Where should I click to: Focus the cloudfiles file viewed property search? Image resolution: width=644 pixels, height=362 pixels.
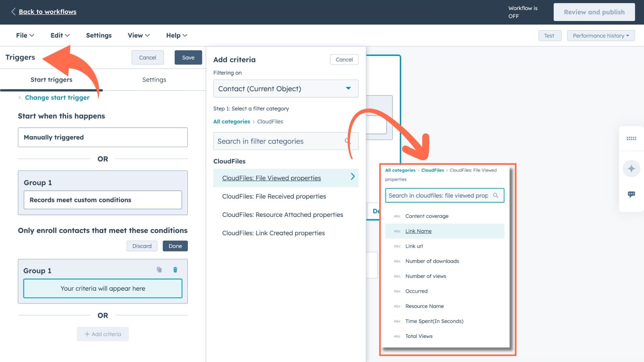pyautogui.click(x=444, y=195)
